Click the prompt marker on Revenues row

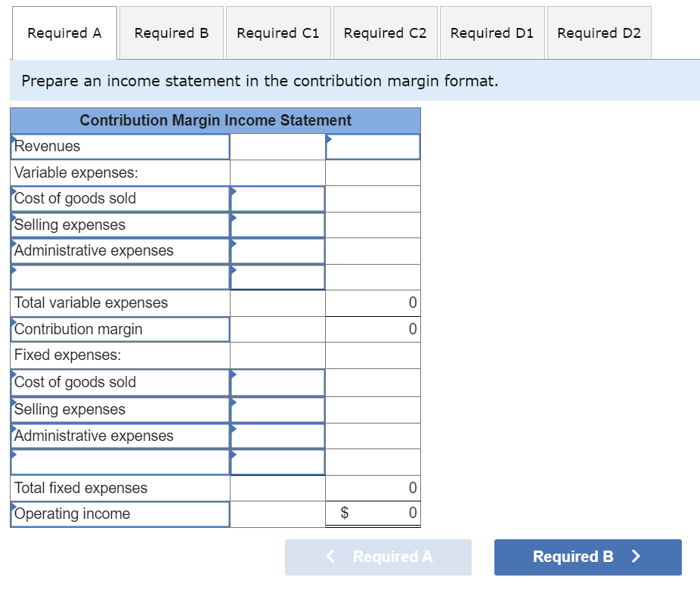click(x=13, y=138)
